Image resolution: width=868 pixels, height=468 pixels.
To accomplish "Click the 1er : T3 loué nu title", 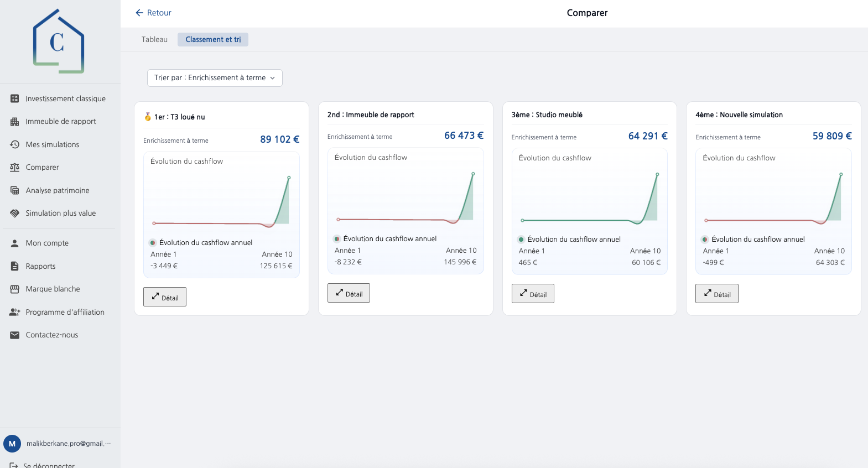I will pyautogui.click(x=179, y=117).
